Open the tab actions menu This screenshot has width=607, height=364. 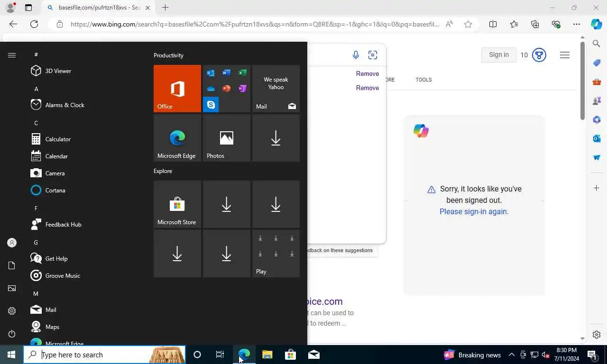(x=28, y=8)
